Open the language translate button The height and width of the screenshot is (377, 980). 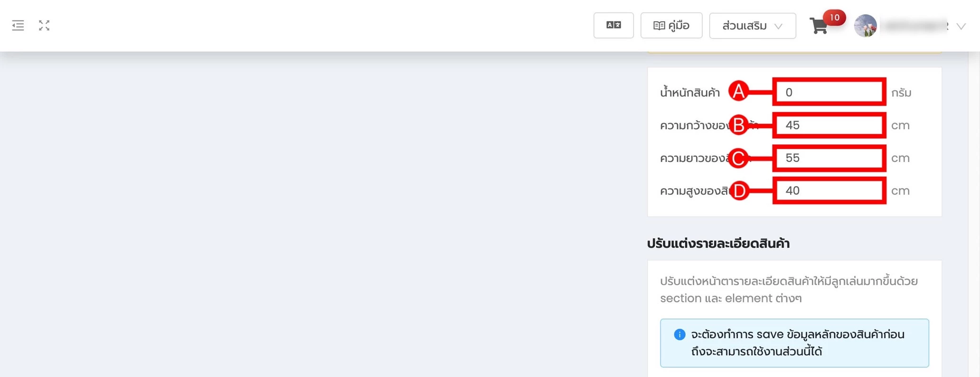[x=613, y=25]
